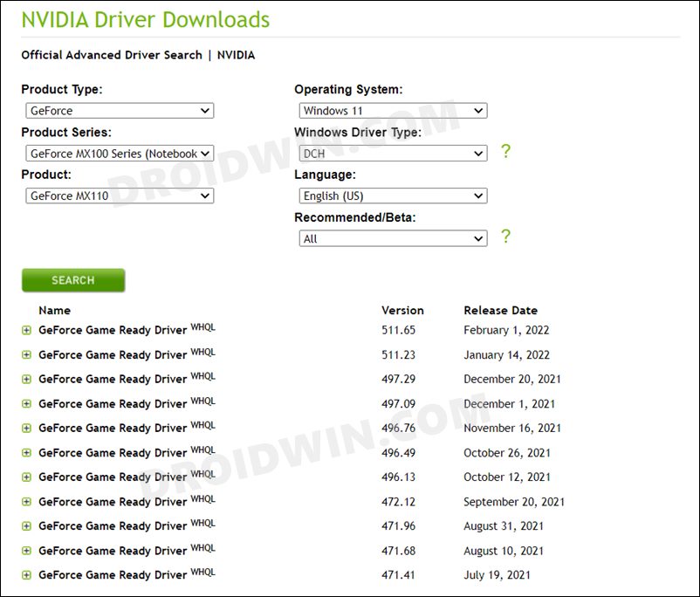Click the release date July 19, 2021
700x597 pixels.
(x=497, y=575)
